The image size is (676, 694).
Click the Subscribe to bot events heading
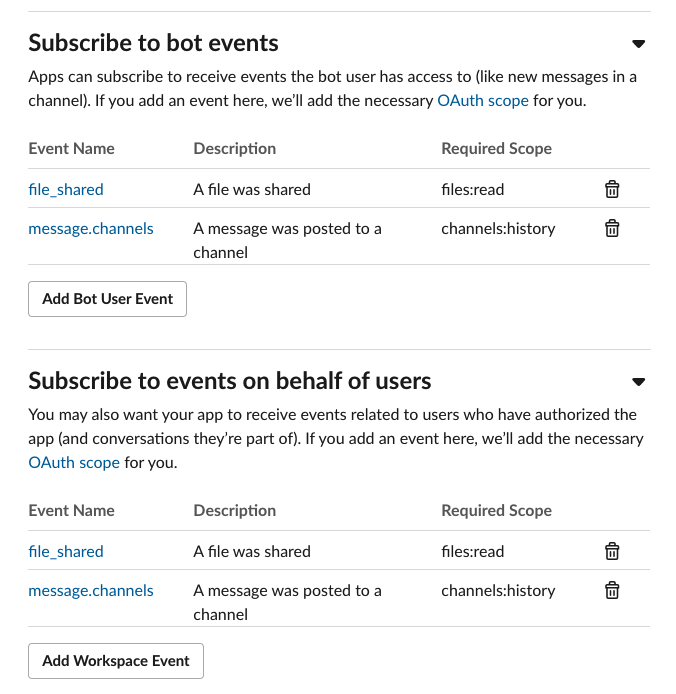click(x=154, y=43)
